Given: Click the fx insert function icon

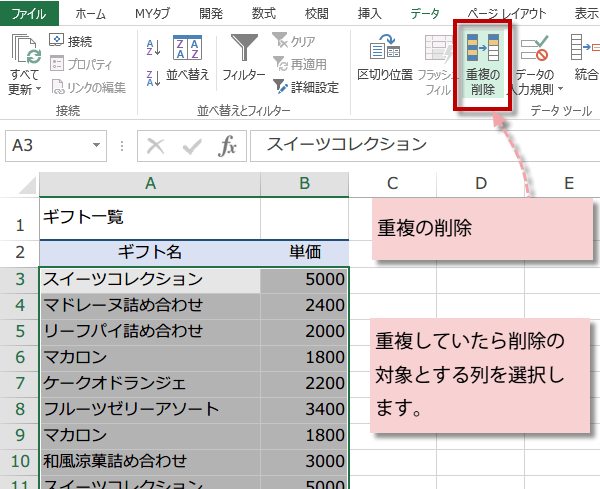Looking at the screenshot, I should (x=227, y=146).
